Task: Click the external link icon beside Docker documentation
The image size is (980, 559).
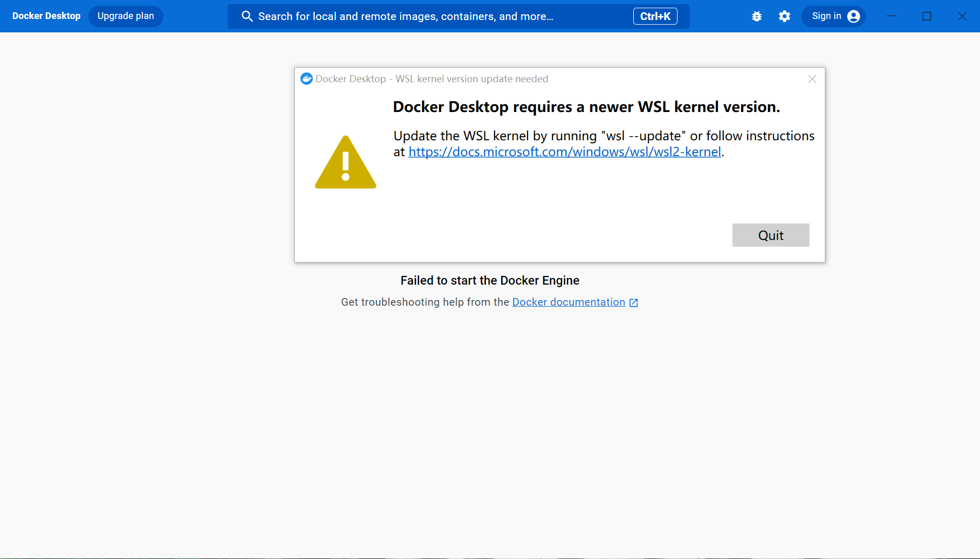Action: coord(634,303)
